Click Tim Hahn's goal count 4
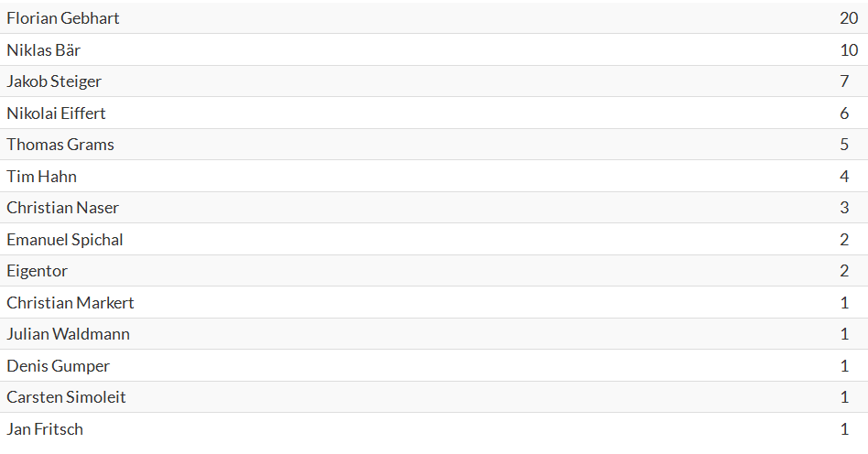The image size is (868, 454). click(x=844, y=177)
